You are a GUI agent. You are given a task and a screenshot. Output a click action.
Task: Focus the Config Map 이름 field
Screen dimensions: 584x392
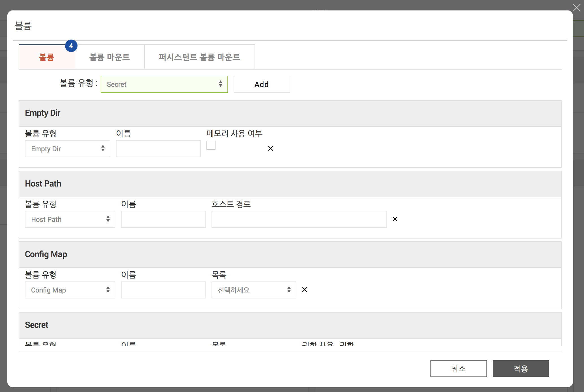(x=163, y=290)
